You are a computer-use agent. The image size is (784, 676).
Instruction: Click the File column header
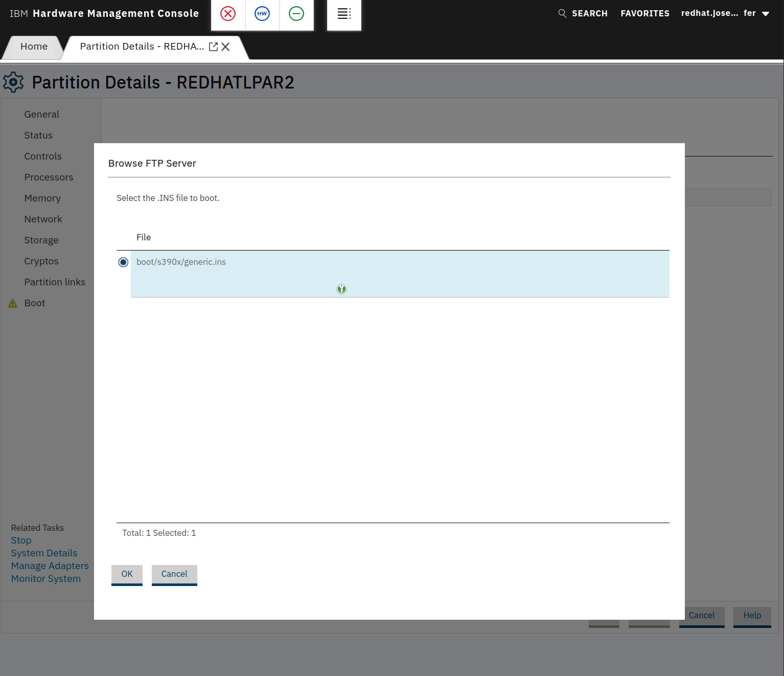tap(144, 237)
